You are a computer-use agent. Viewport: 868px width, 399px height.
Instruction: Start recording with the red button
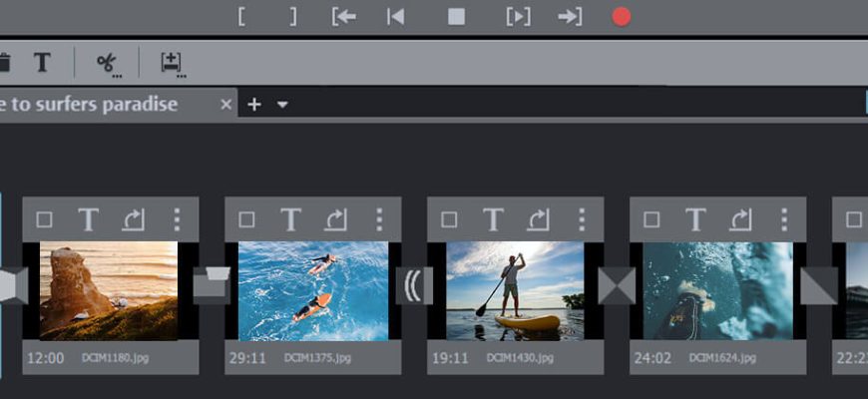[622, 17]
